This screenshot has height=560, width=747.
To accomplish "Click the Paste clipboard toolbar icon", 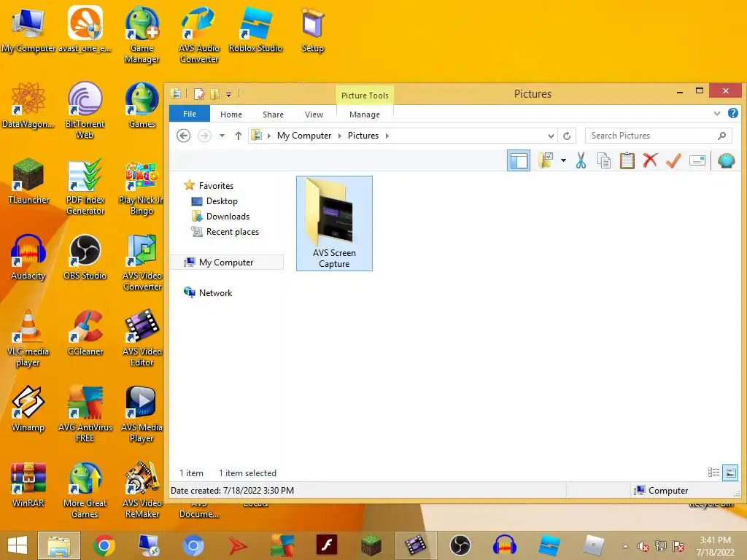I will pyautogui.click(x=627, y=160).
